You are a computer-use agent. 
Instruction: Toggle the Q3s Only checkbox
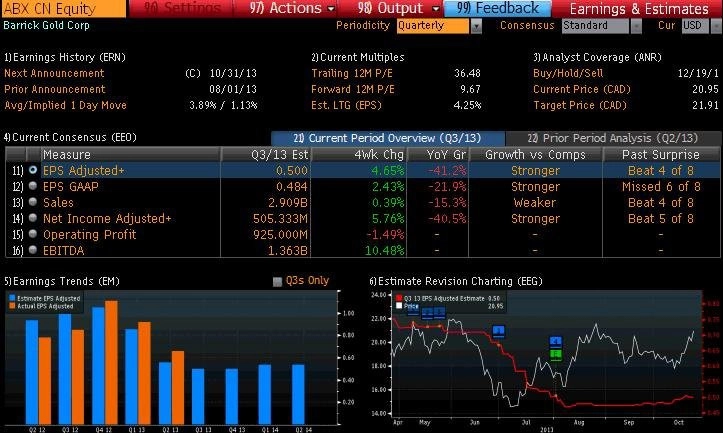pos(277,282)
